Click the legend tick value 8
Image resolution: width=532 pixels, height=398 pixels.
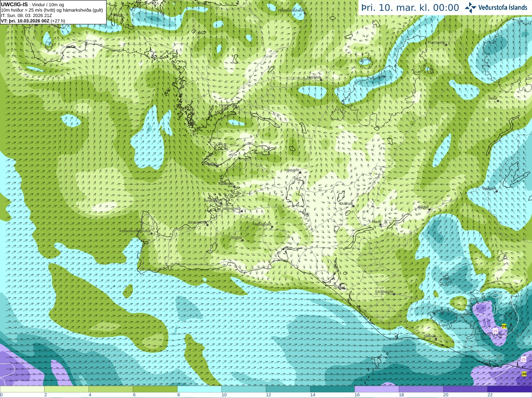[179, 395]
